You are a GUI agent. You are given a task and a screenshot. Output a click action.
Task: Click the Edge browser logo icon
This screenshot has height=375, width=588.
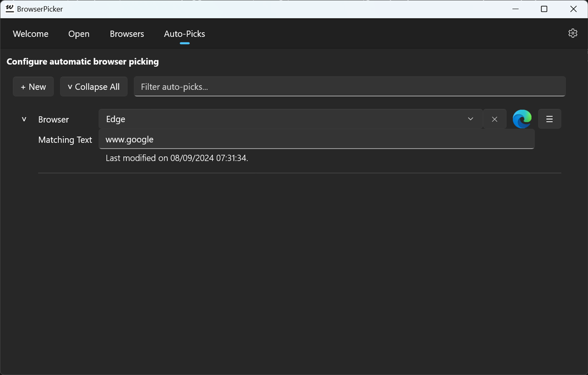pos(522,119)
